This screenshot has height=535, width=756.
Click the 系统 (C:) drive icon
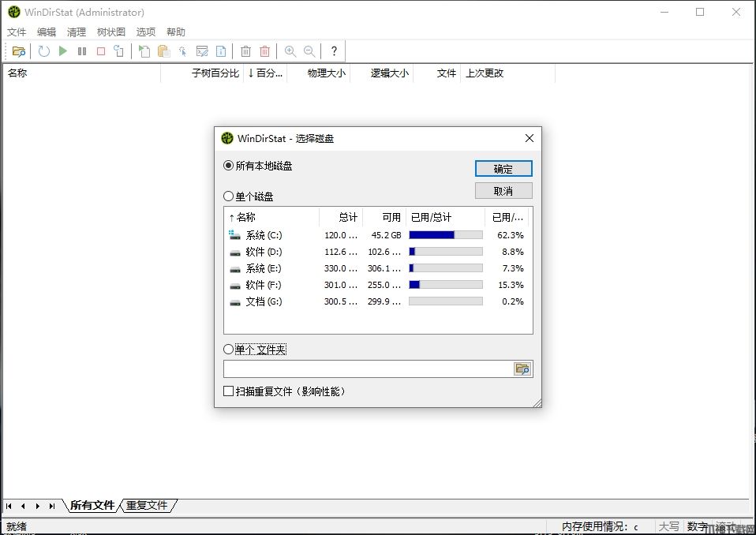pos(235,235)
